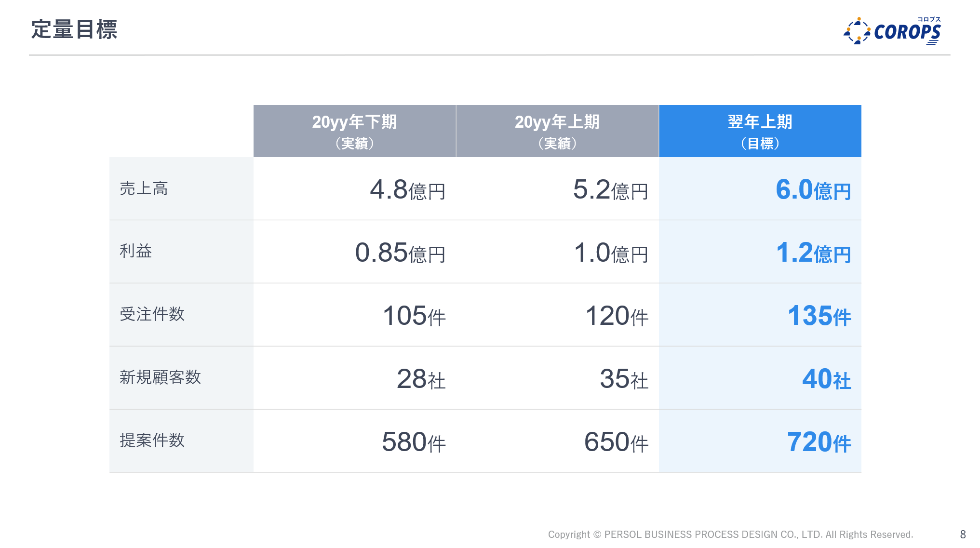This screenshot has width=980, height=548.
Task: Select the 120件 orders cell
Action: [x=616, y=316]
